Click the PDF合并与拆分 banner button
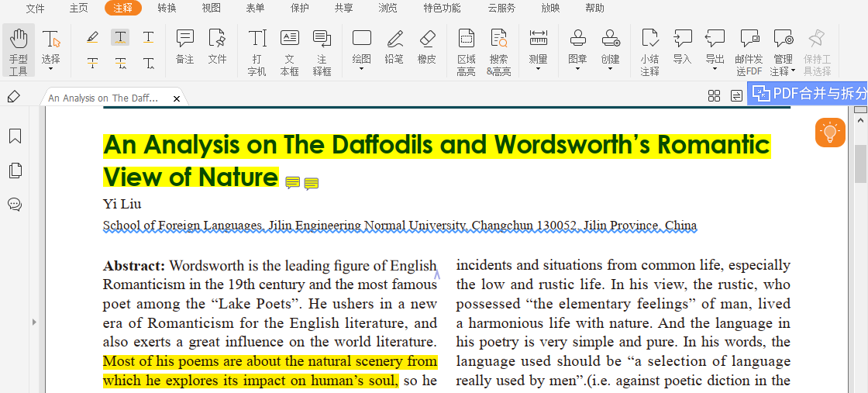The image size is (868, 393). click(x=808, y=94)
